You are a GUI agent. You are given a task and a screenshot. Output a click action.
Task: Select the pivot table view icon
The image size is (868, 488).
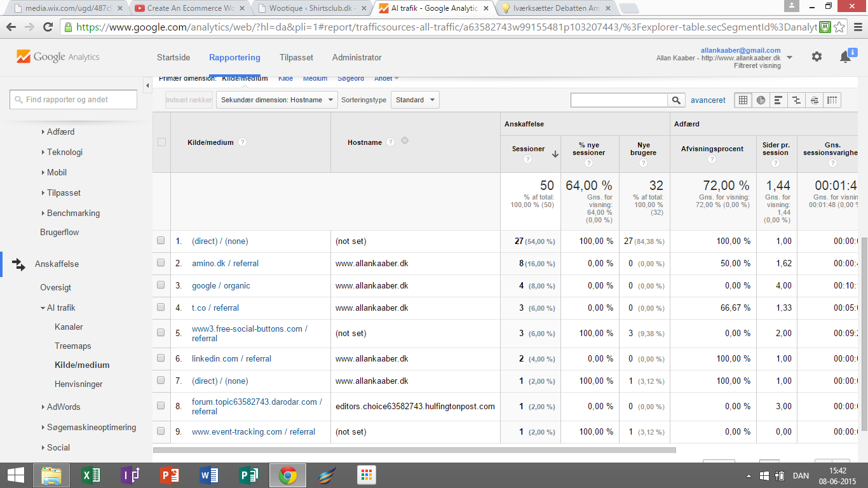pos(832,100)
